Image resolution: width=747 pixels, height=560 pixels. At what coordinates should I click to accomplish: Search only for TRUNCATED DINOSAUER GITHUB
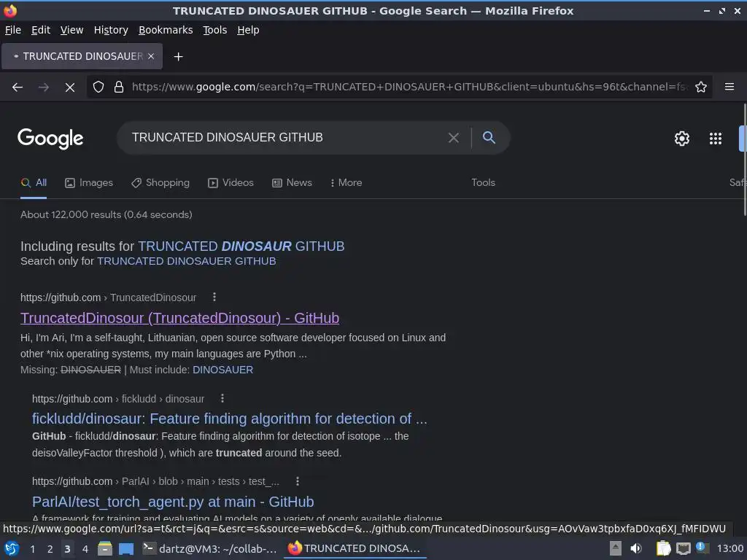click(x=186, y=261)
